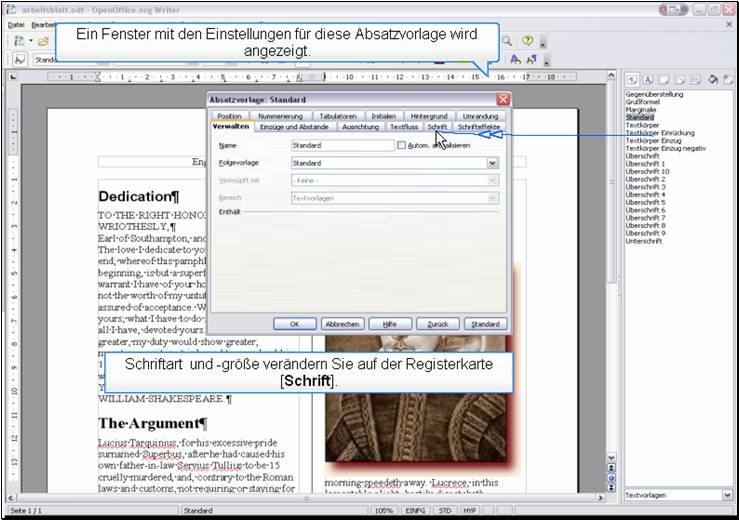Image resolution: width=739 pixels, height=520 pixels.
Task: Enable the 'Autom. aktualisieren' checkbox
Action: [x=402, y=145]
